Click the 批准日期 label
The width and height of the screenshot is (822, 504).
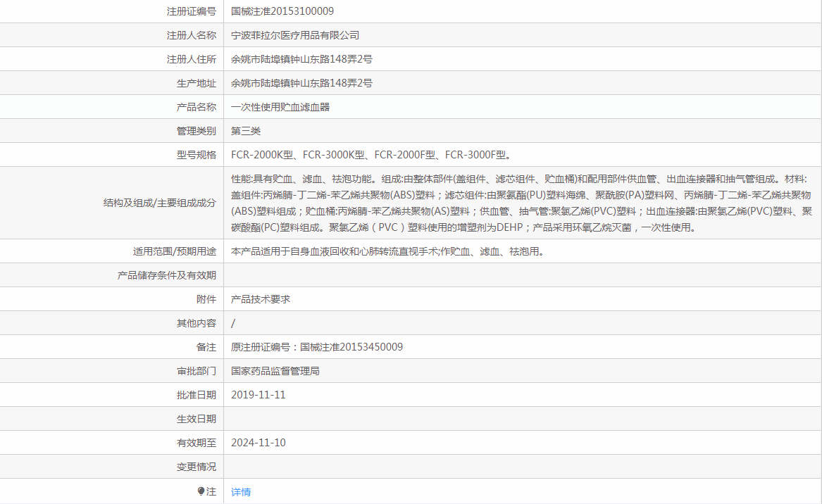pyautogui.click(x=196, y=395)
